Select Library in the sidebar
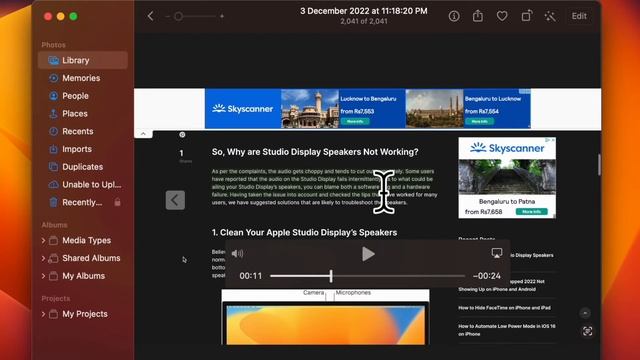 pyautogui.click(x=83, y=60)
